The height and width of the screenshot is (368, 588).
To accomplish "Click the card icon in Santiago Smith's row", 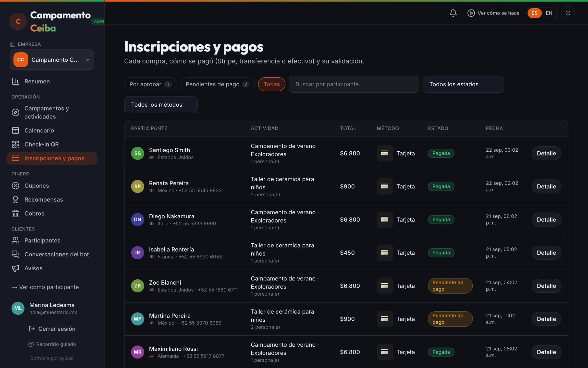I will click(x=385, y=153).
